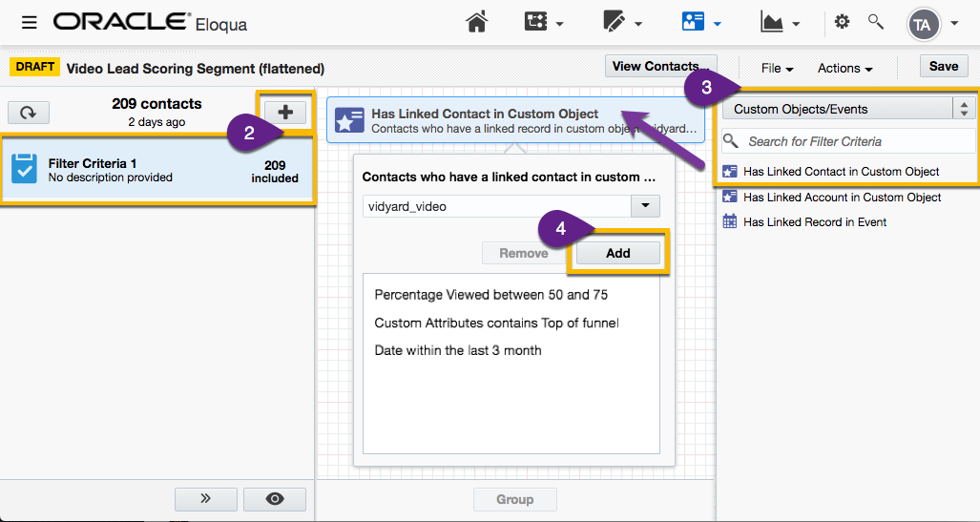980x522 pixels.
Task: Expand the arrow beside the pencil icon
Action: click(638, 25)
